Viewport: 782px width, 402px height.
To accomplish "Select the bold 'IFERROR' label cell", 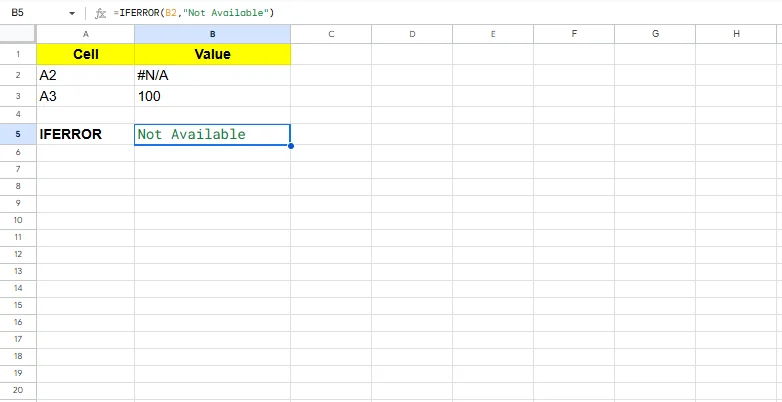I will [x=86, y=134].
